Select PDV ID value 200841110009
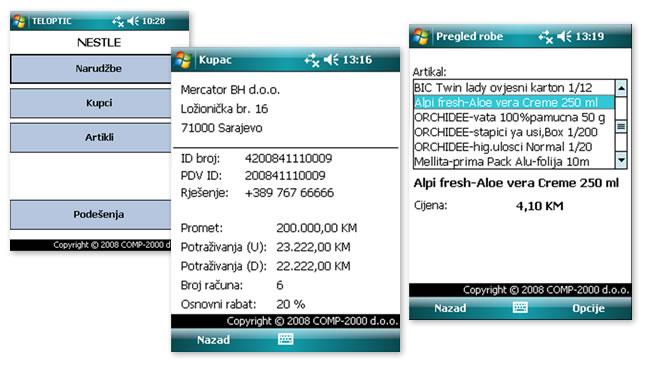Image resolution: width=650 pixels, height=366 pixels. pyautogui.click(x=285, y=176)
